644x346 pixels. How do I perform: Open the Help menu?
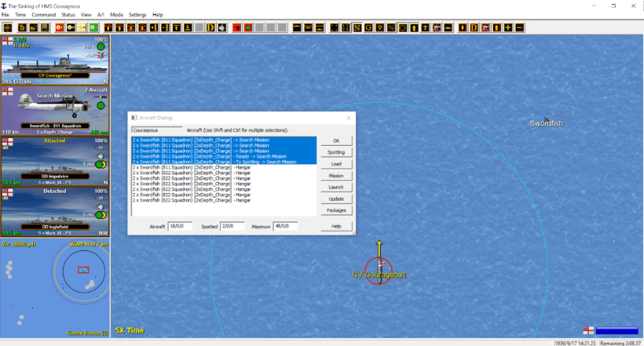(157, 15)
